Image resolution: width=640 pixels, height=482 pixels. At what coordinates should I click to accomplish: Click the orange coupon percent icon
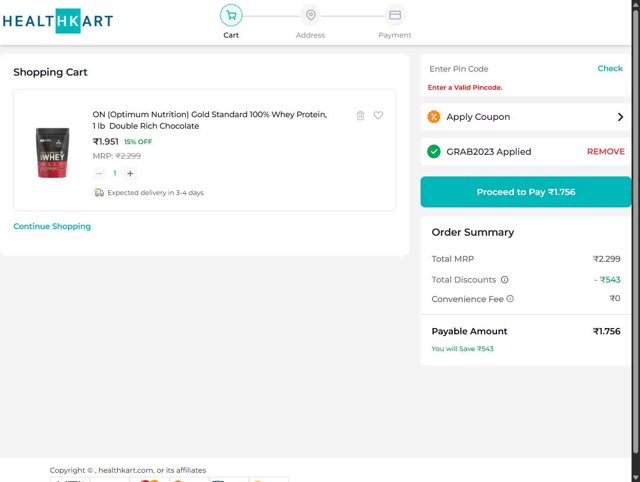click(434, 117)
